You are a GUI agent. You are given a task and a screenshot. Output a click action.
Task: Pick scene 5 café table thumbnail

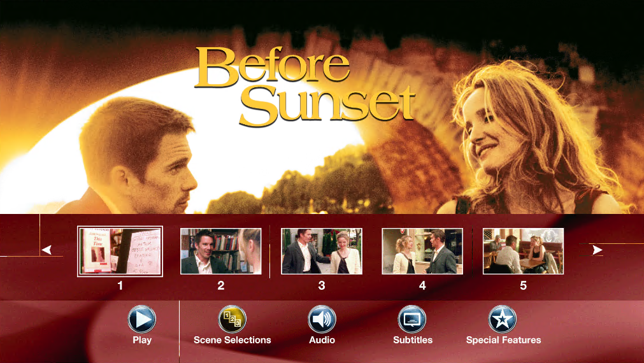click(523, 252)
